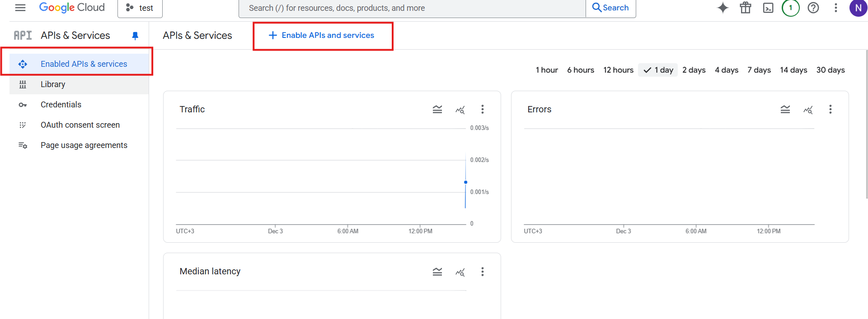Click the resources search input field
868x319 pixels.
[411, 8]
